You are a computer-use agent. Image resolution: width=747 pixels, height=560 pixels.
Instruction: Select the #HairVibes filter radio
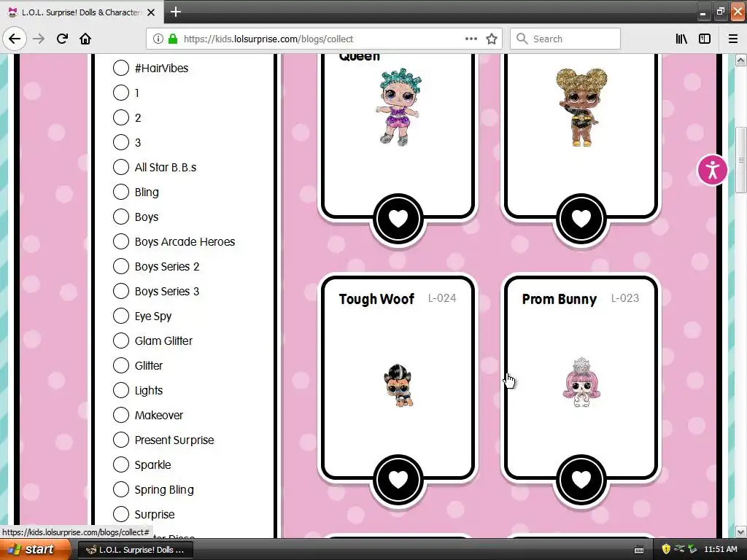tap(121, 68)
